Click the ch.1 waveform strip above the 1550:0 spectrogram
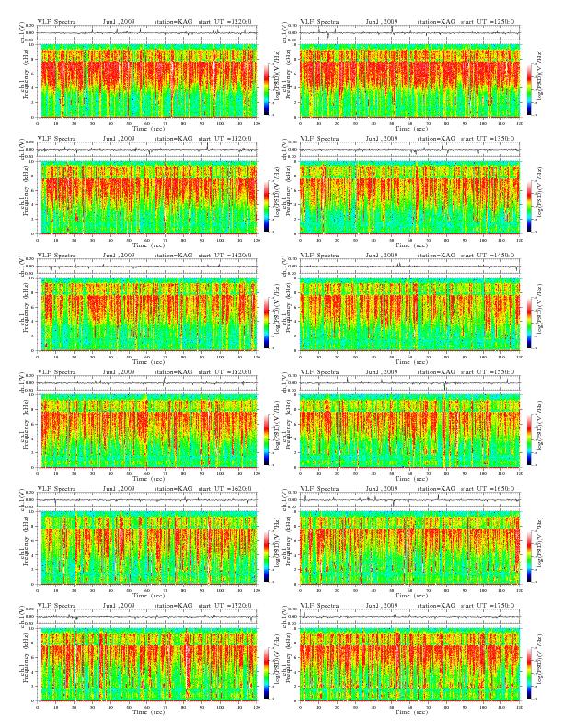The image size is (563, 728). [x=409, y=382]
